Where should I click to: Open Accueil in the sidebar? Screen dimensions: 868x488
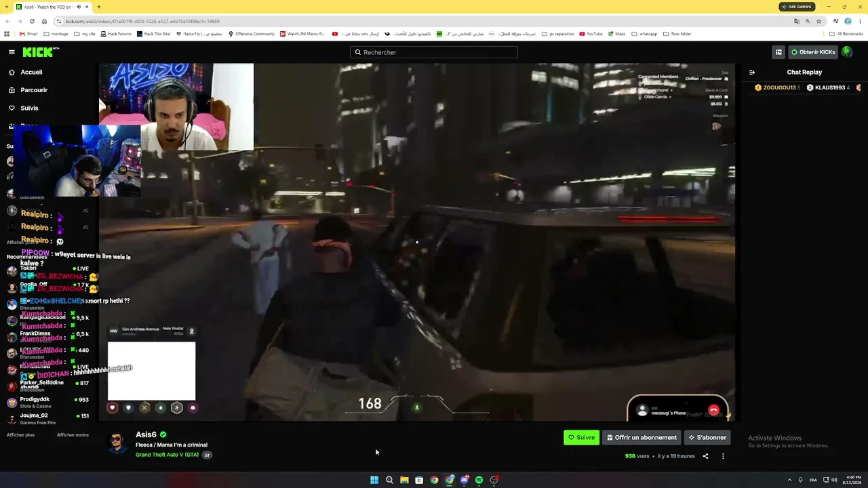pos(31,72)
